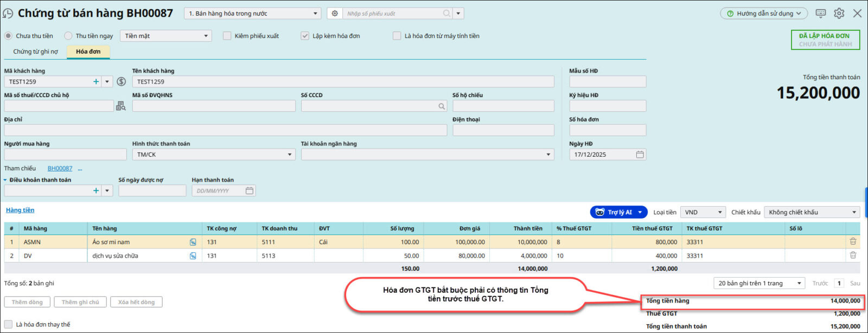
Task: Expand the Hình thức thanh toán dropdown
Action: coord(289,155)
